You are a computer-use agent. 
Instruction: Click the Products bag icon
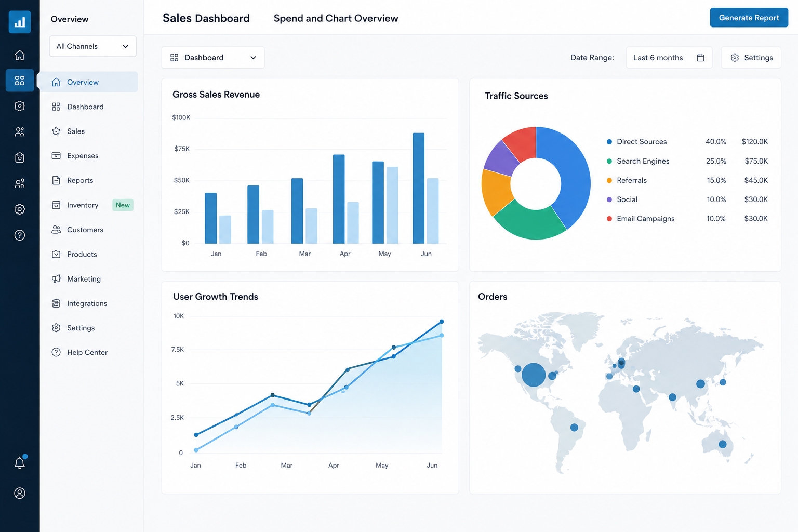(x=56, y=254)
